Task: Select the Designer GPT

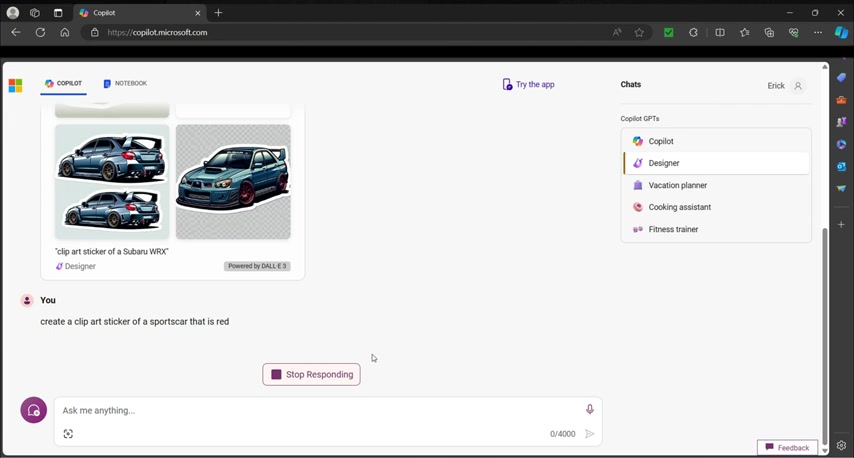Action: (716, 163)
